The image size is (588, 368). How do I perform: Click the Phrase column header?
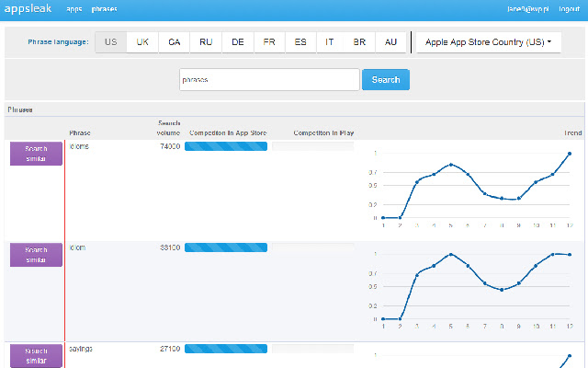80,132
